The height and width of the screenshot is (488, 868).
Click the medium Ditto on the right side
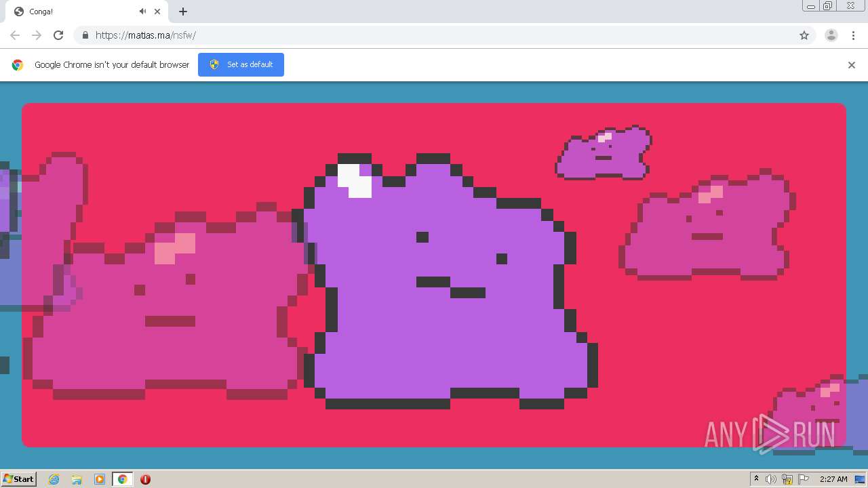pyautogui.click(x=707, y=225)
